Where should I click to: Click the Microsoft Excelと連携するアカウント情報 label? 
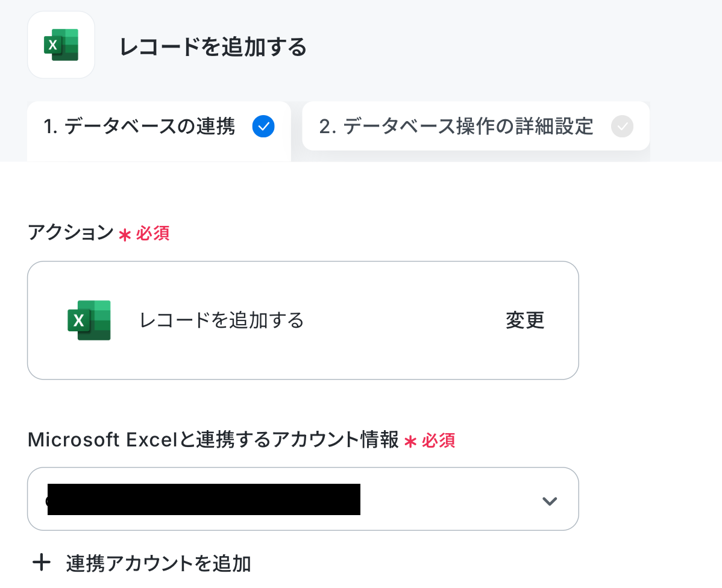(213, 439)
